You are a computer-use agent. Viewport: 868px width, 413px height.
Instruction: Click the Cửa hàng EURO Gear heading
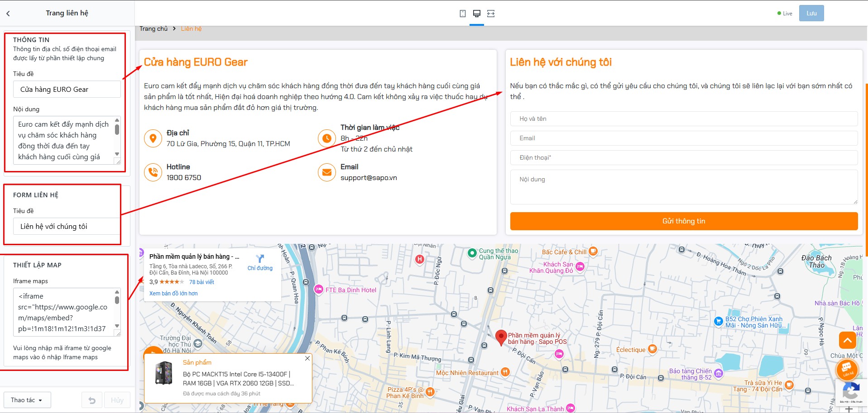pos(196,62)
